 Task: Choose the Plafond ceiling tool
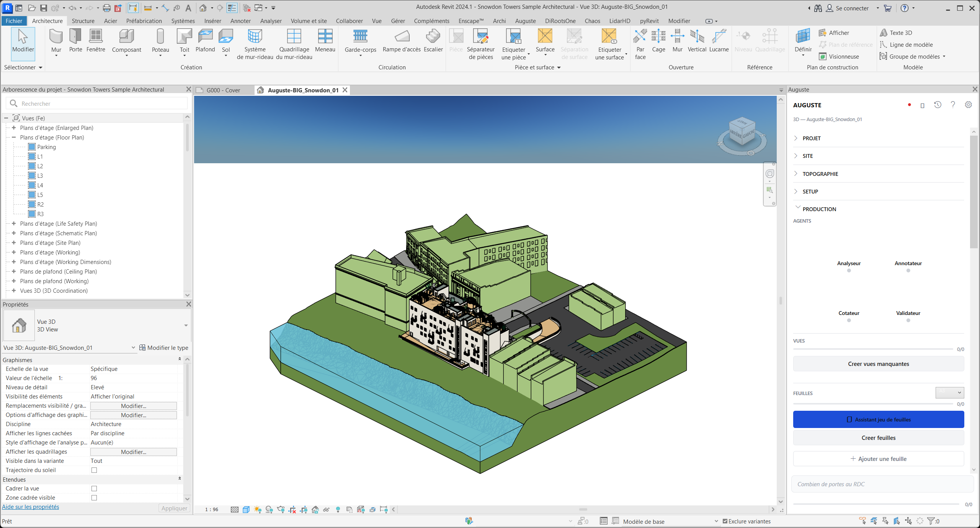205,41
